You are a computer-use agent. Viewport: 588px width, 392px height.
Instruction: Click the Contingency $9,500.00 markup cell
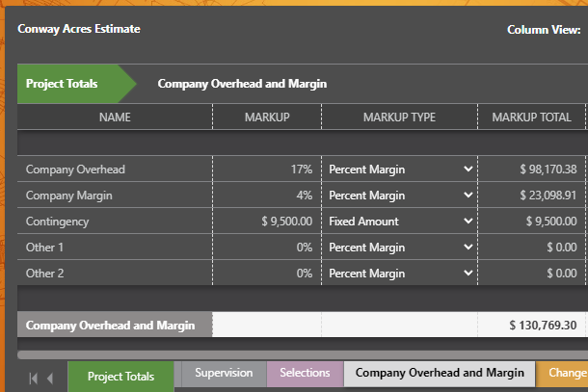pyautogui.click(x=267, y=222)
